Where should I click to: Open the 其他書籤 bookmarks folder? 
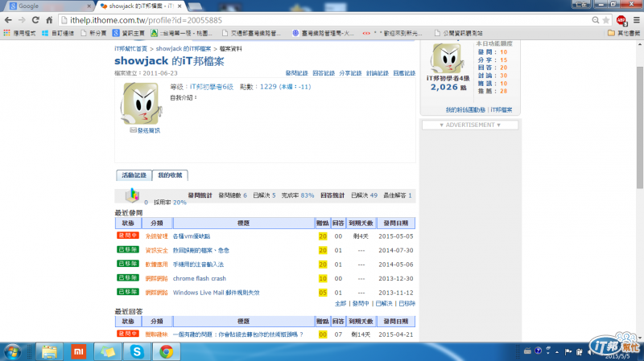click(x=623, y=33)
